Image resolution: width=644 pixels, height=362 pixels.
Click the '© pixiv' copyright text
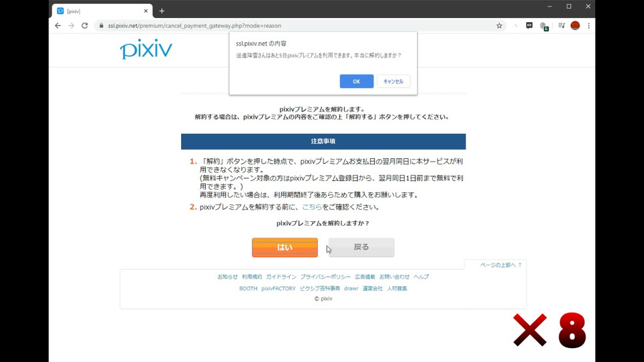(x=323, y=299)
